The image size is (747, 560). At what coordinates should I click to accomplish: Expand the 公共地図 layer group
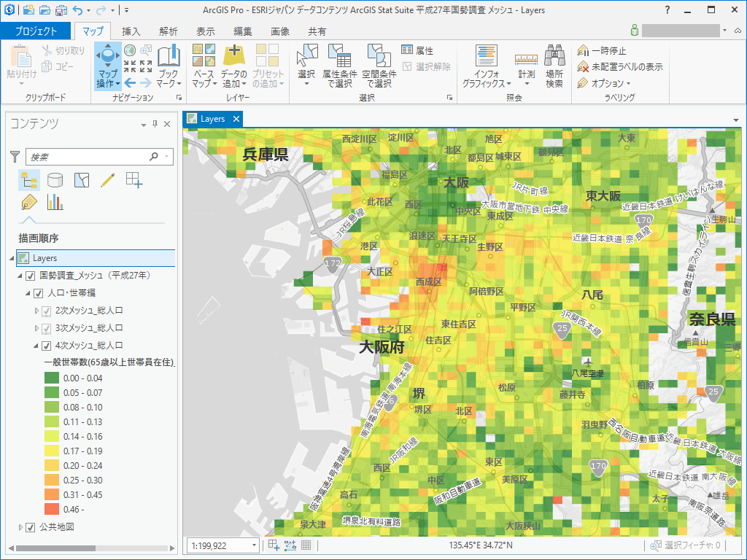[20, 527]
